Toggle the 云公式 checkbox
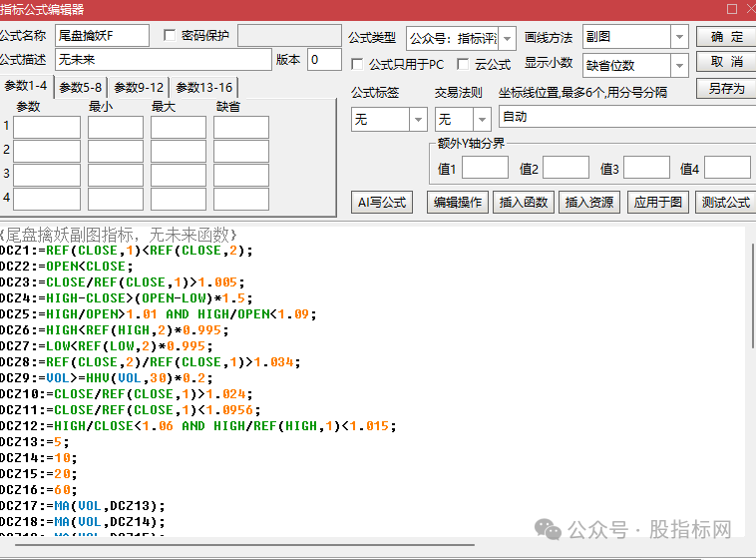The width and height of the screenshot is (756, 560). tap(463, 64)
